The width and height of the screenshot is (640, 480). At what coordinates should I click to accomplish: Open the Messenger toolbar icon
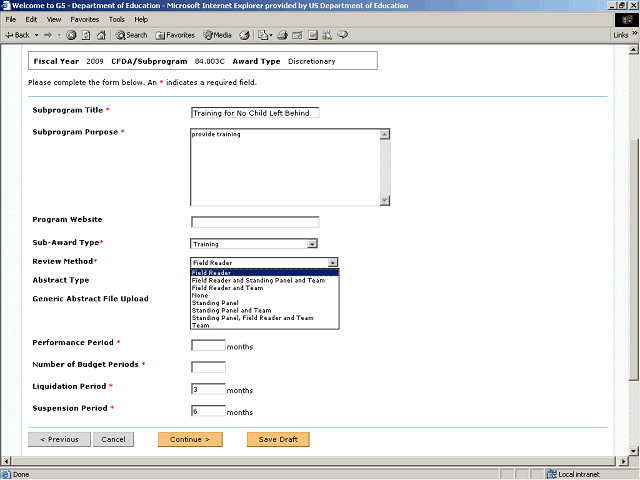pyautogui.click(x=343, y=35)
